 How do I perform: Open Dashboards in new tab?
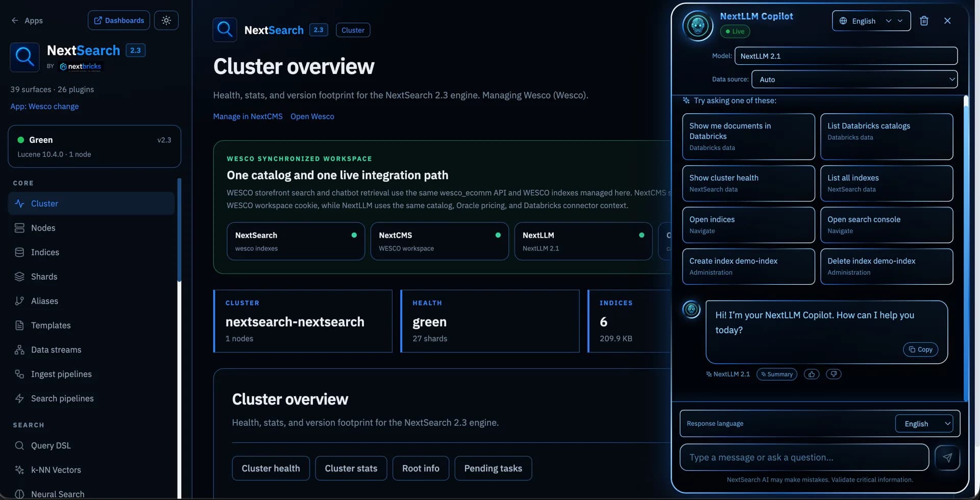[119, 20]
